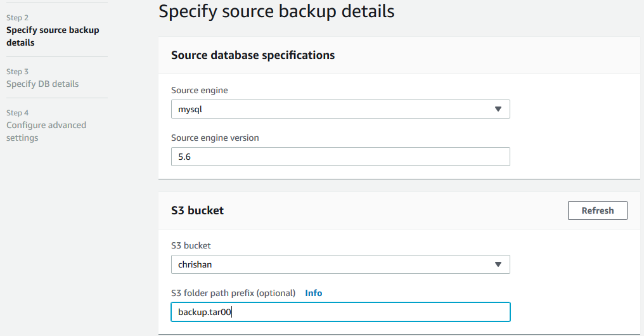Click the 'Source database specifications' section header

[253, 55]
